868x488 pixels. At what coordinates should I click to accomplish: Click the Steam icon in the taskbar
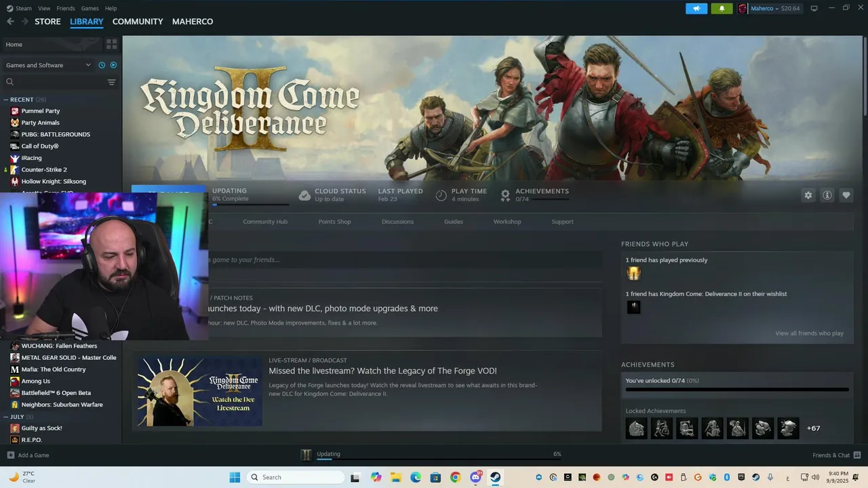495,477
